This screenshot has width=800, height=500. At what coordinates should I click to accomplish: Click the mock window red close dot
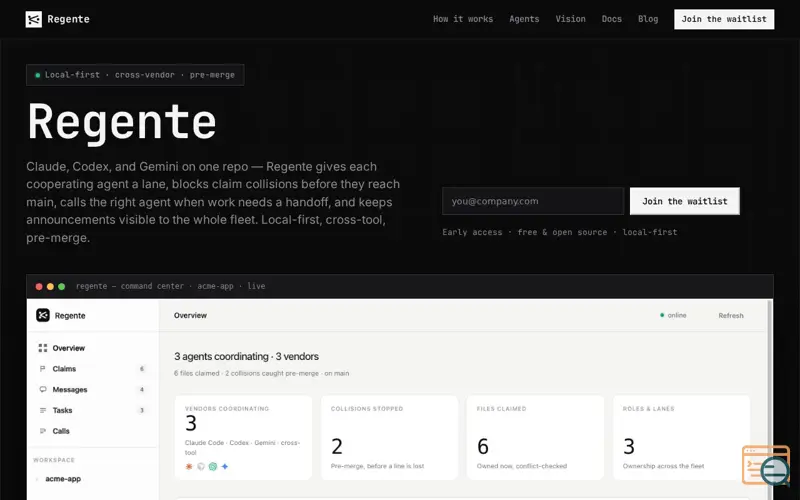pos(39,286)
